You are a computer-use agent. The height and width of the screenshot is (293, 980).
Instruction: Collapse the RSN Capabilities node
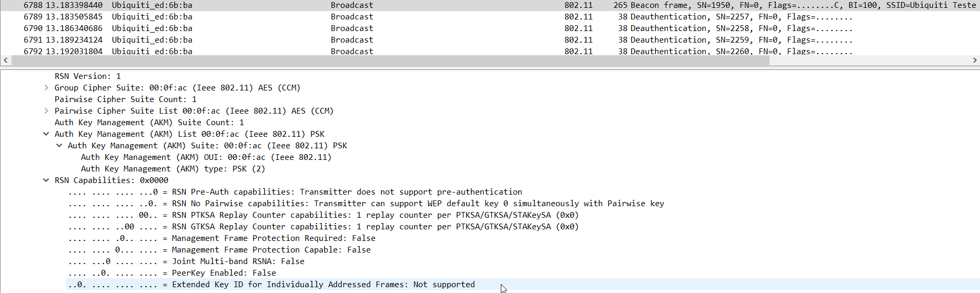click(x=46, y=180)
